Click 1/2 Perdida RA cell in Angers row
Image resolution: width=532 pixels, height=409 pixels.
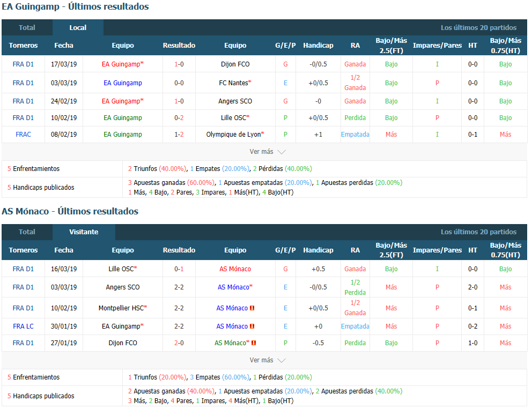point(355,287)
